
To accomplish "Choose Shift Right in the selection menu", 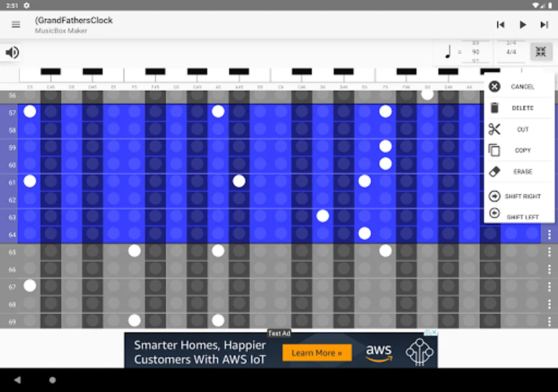I will point(519,196).
